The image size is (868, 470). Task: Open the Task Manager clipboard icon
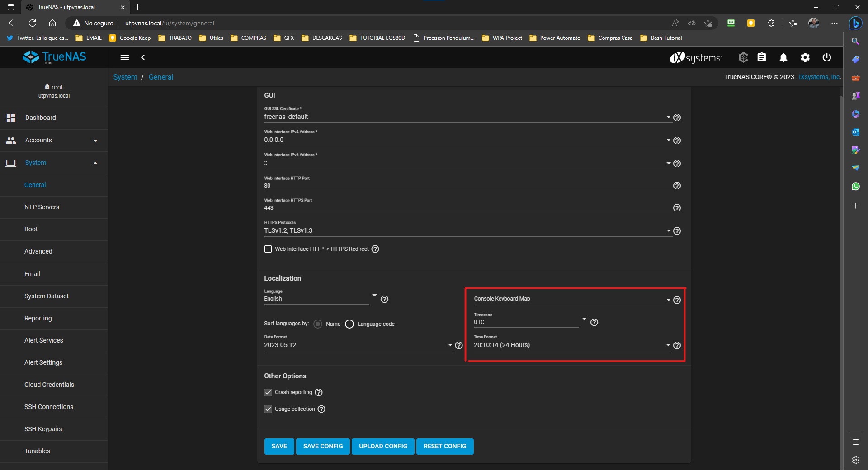(762, 57)
